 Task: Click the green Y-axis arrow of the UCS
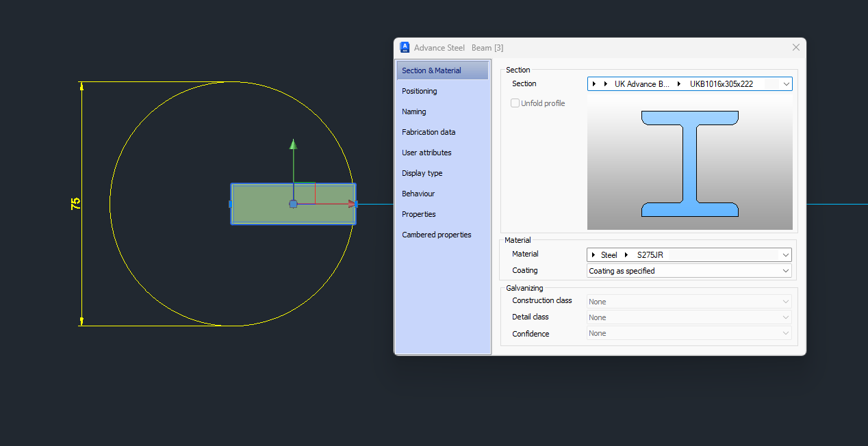[x=293, y=144]
